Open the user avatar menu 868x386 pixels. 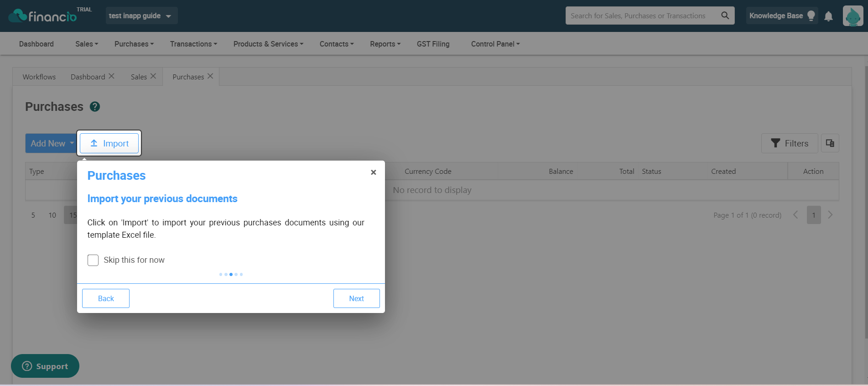tap(853, 16)
